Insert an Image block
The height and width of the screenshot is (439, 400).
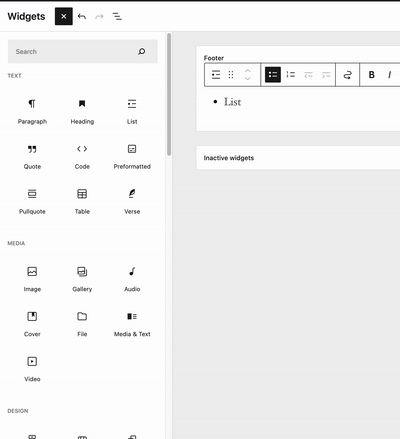click(32, 279)
